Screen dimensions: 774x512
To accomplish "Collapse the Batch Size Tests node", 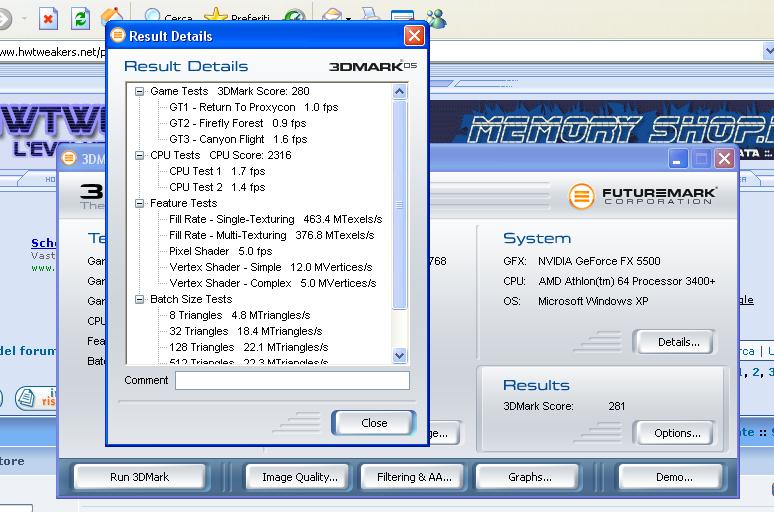I will 140,299.
